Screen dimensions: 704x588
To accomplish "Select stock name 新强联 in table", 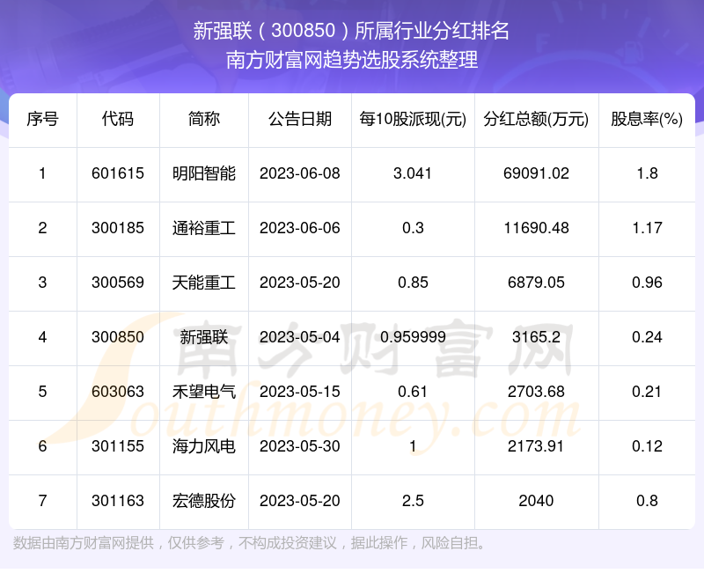I will pos(204,337).
